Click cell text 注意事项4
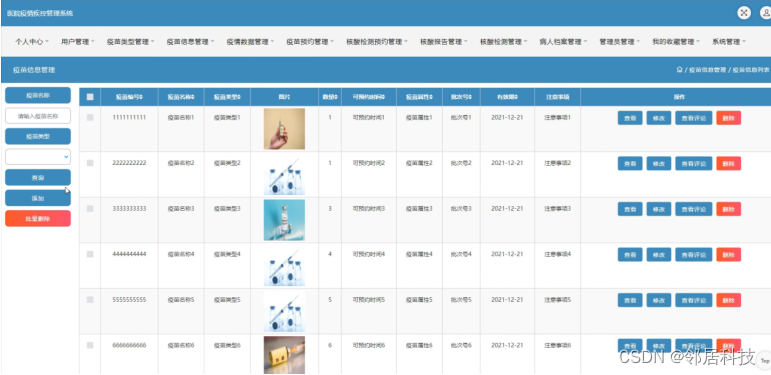This screenshot has width=771, height=375. [558, 254]
